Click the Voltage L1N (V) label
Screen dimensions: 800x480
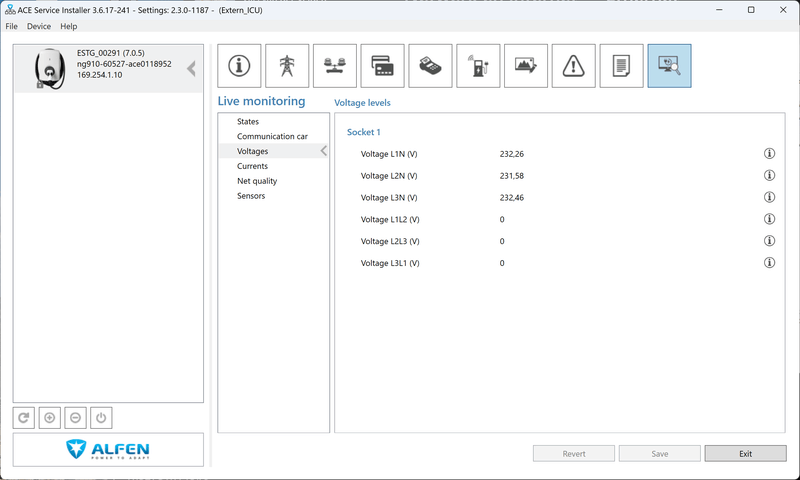389,154
